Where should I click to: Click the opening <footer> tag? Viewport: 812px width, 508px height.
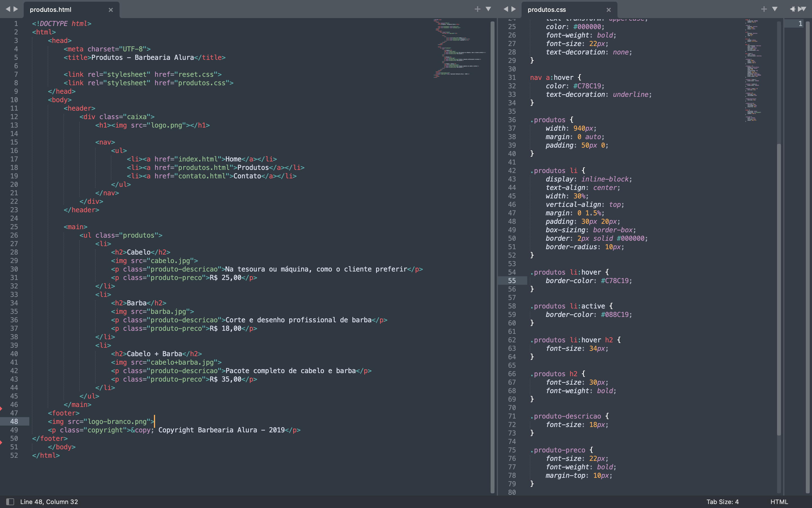pyautogui.click(x=64, y=413)
